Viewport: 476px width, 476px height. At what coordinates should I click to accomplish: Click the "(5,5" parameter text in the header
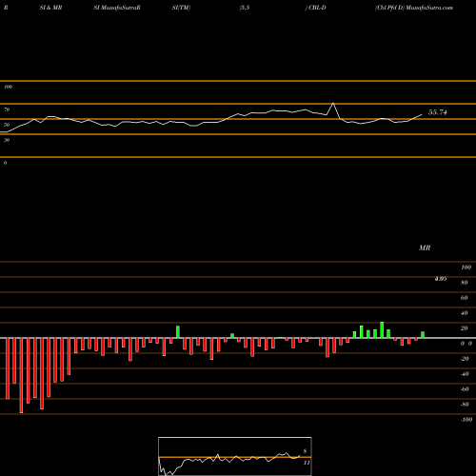[x=245, y=8]
